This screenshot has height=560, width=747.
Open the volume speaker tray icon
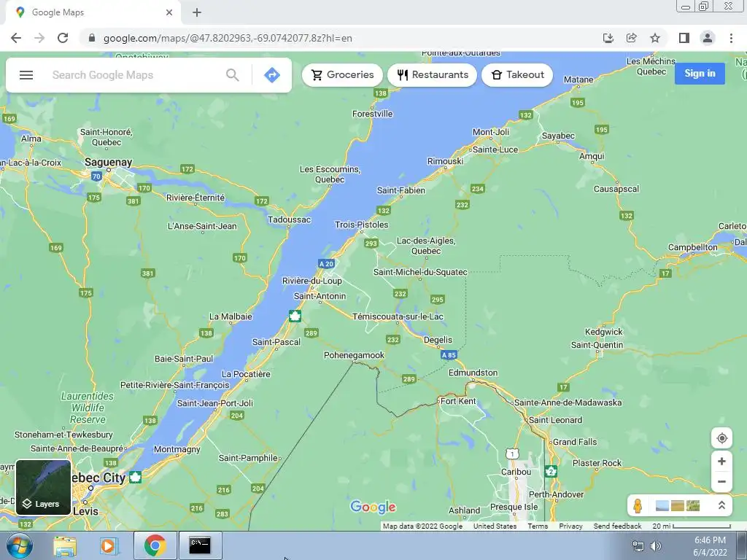click(656, 546)
